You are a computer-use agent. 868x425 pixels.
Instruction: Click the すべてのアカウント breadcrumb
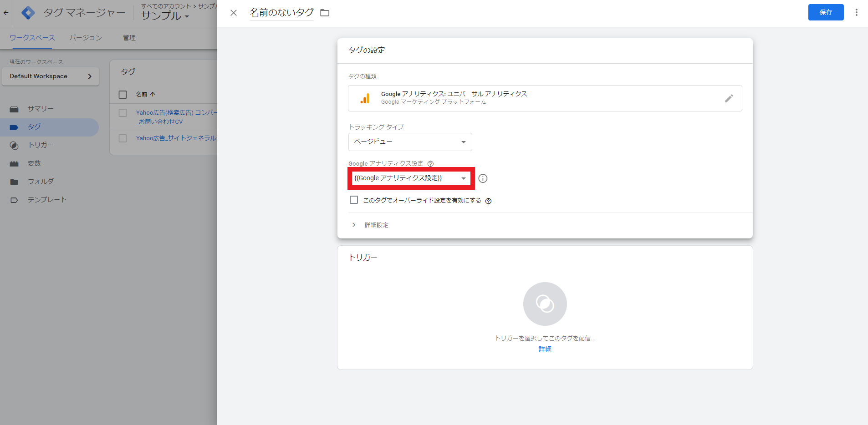point(166,6)
